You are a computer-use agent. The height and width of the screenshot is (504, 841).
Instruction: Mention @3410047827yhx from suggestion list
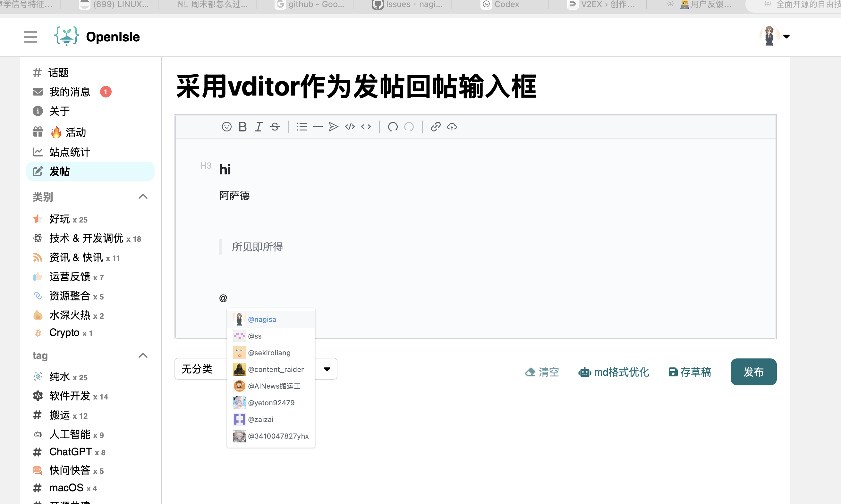tap(271, 436)
